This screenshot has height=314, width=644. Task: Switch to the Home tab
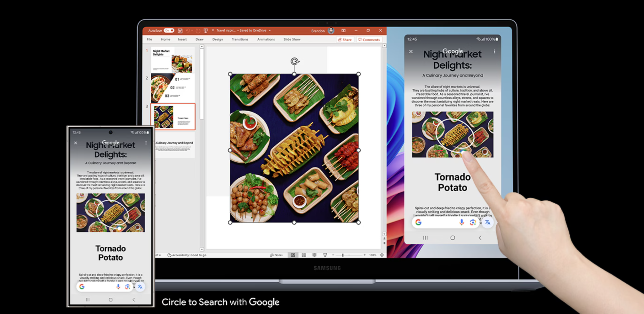(x=165, y=39)
